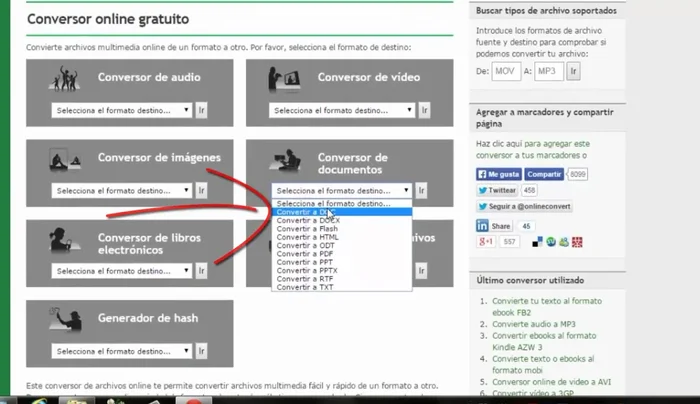
Task: Click the Ir button below the open dropdown list
Action: [x=421, y=271]
